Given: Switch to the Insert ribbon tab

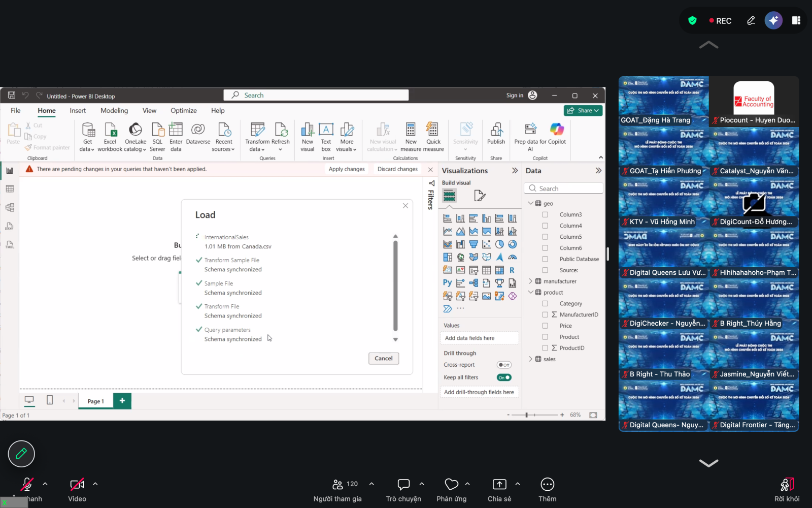Looking at the screenshot, I should 78,110.
